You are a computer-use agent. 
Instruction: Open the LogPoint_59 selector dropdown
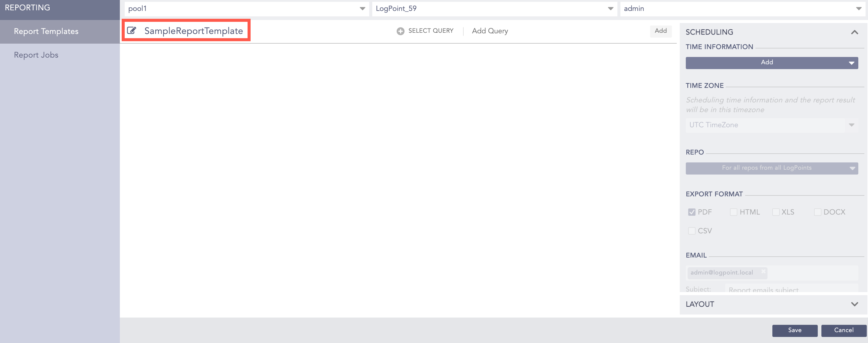610,9
